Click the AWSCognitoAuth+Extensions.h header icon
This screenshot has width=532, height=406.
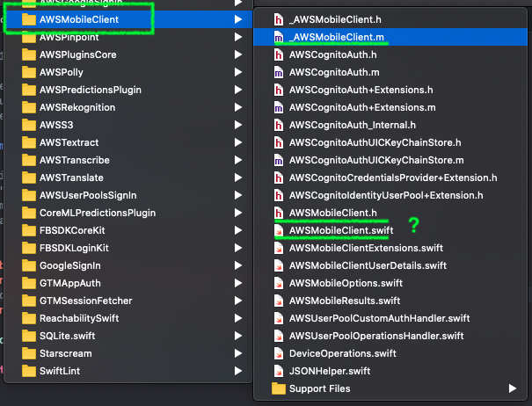tap(279, 90)
